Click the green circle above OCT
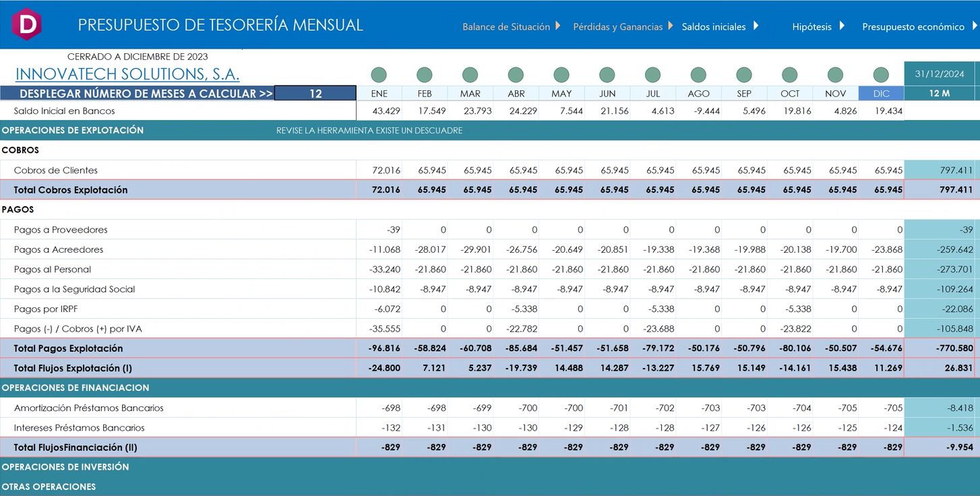Image resolution: width=980 pixels, height=496 pixels. tap(790, 75)
